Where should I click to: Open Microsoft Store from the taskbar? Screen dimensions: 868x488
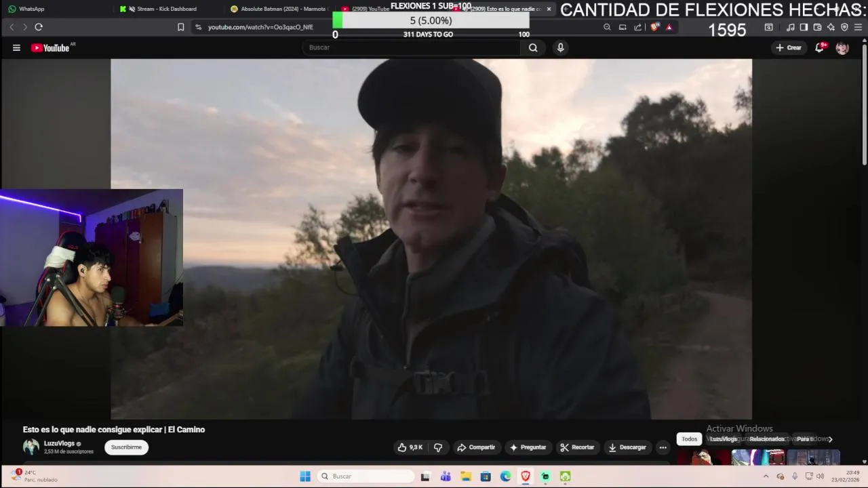point(486,476)
